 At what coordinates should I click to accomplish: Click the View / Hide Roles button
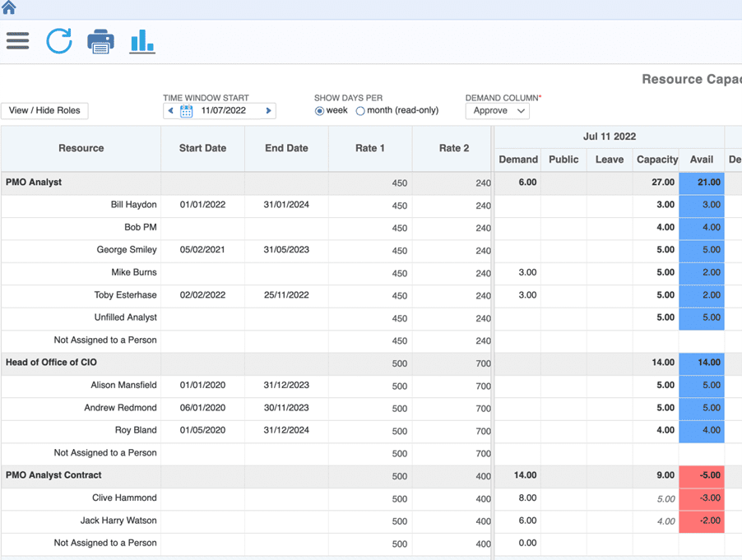tap(44, 111)
